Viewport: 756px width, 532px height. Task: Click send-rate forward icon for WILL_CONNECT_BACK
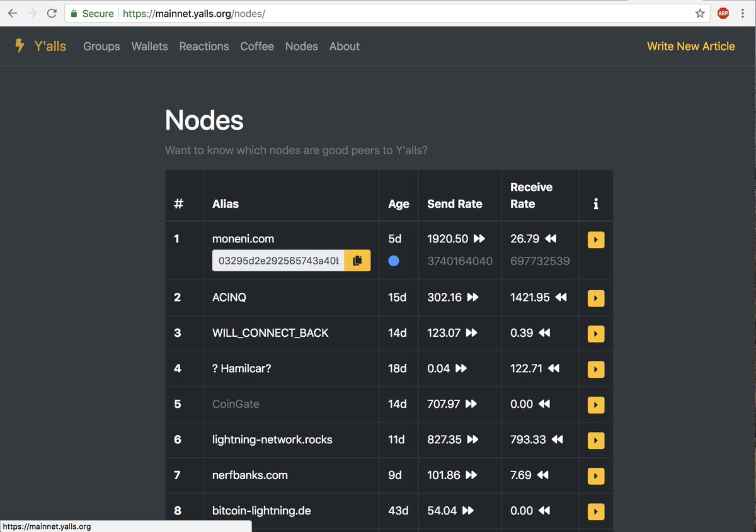tap(471, 333)
